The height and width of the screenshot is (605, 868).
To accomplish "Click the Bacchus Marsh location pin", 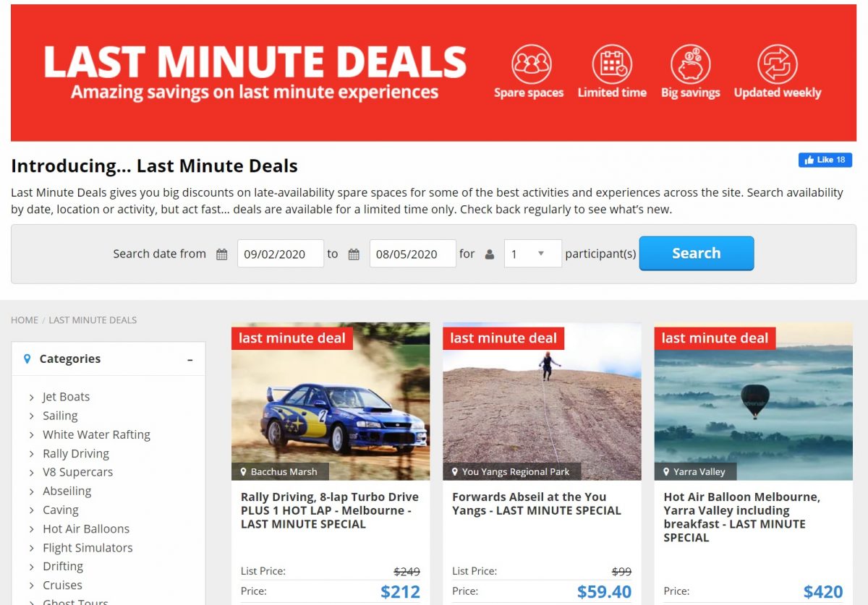I will click(x=244, y=472).
